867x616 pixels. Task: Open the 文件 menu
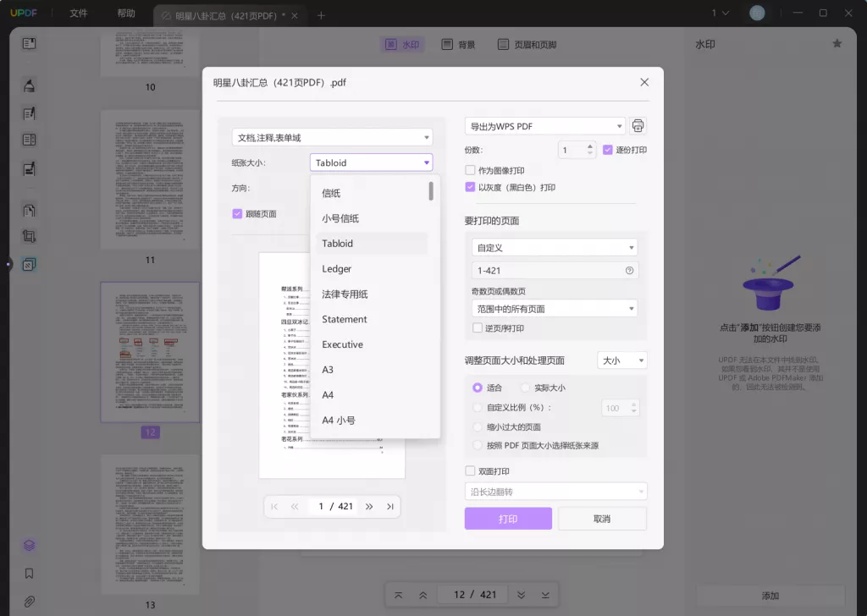pyautogui.click(x=79, y=14)
